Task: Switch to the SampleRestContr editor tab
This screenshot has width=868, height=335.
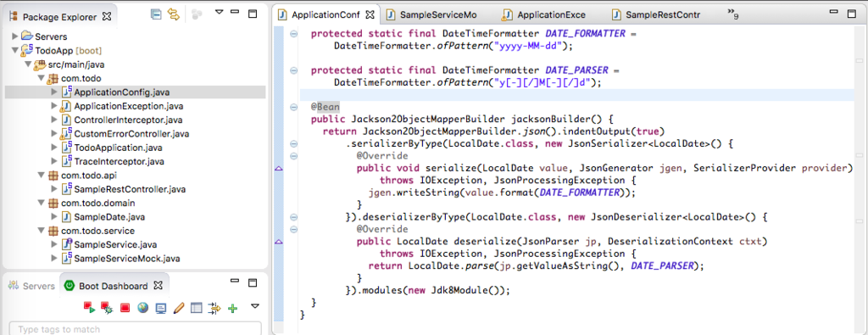Action: point(657,15)
